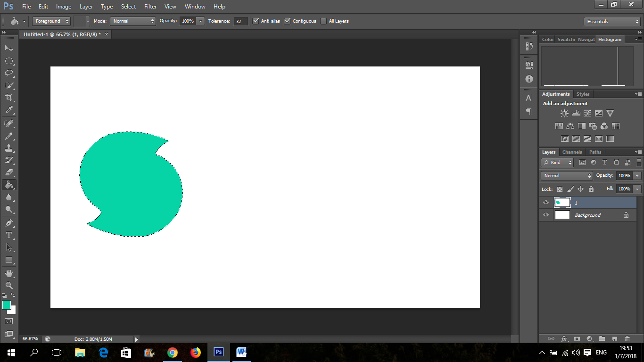Select the Path Selection tool
644x362 pixels.
pyautogui.click(x=9, y=247)
